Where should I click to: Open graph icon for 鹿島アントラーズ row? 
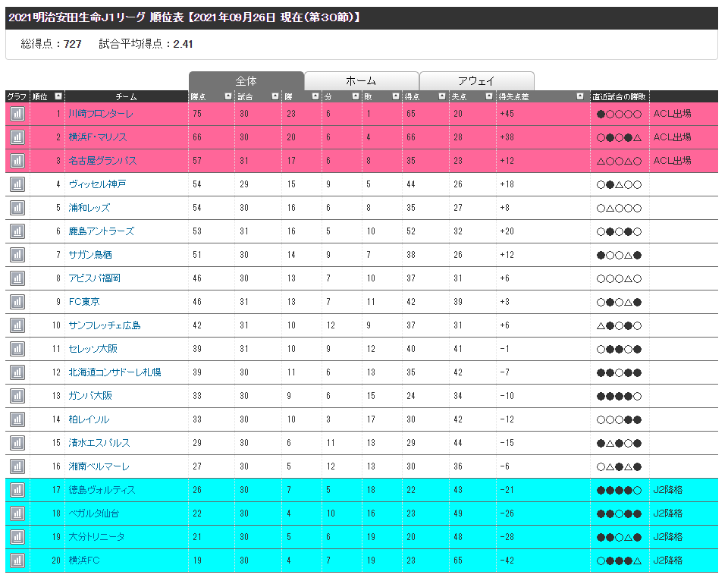click(17, 231)
